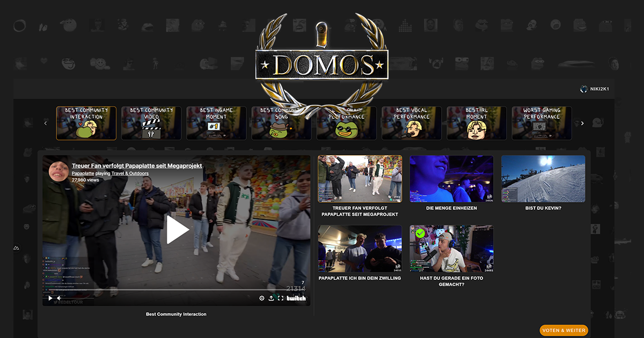Image resolution: width=644 pixels, height=338 pixels.
Task: Click the share/upload icon in the player
Action: point(272,297)
